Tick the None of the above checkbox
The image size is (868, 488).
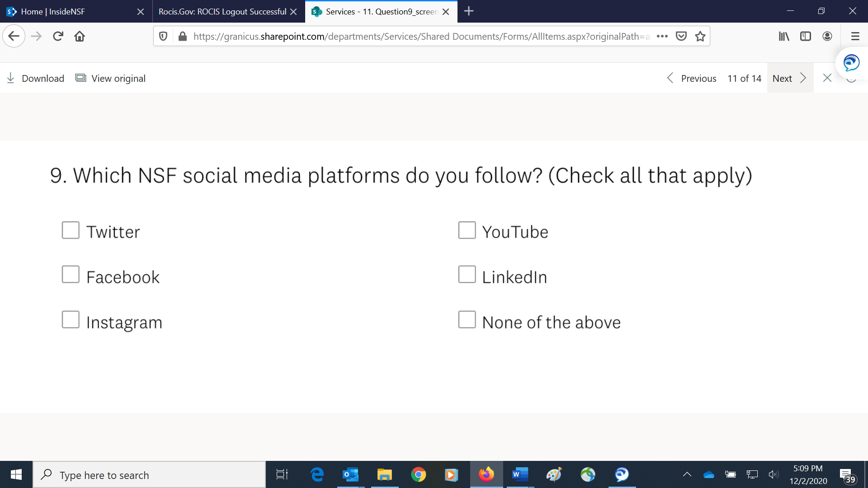coord(467,319)
